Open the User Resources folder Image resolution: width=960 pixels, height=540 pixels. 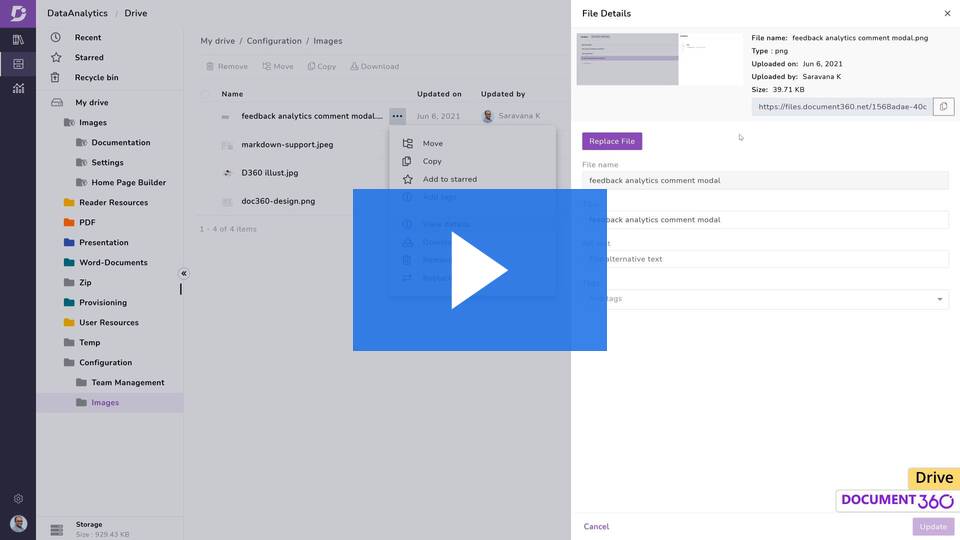108,323
